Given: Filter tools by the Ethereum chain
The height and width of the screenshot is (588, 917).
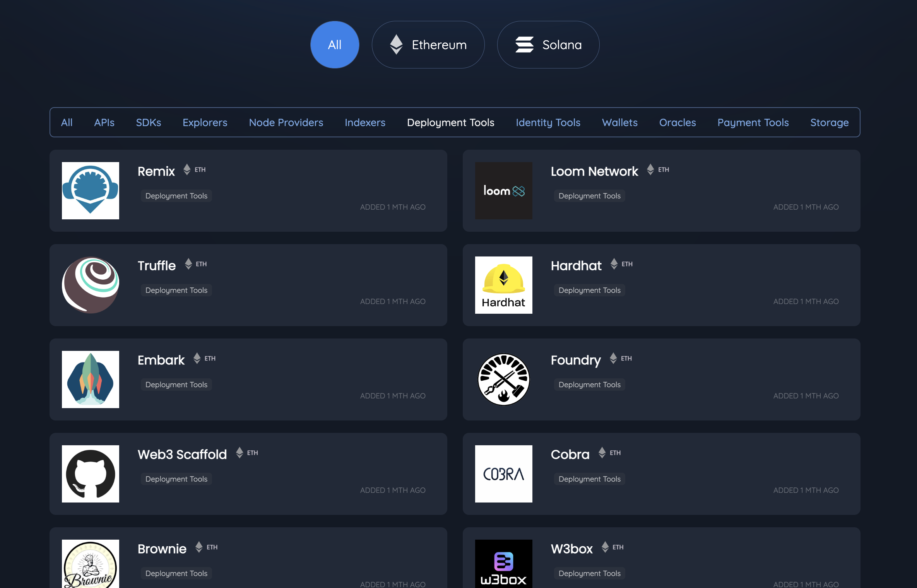Looking at the screenshot, I should [x=428, y=45].
